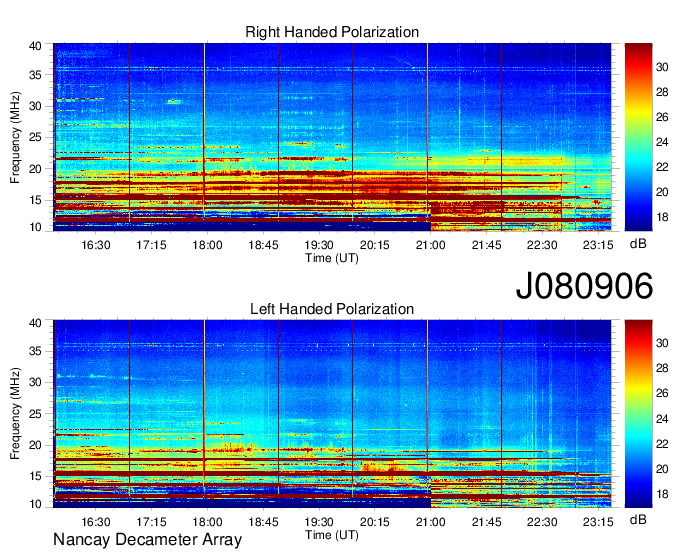This screenshot has height=552, width=680.
Task: Click the 20 MHz tick on the left-handed plot
Action: click(35, 445)
